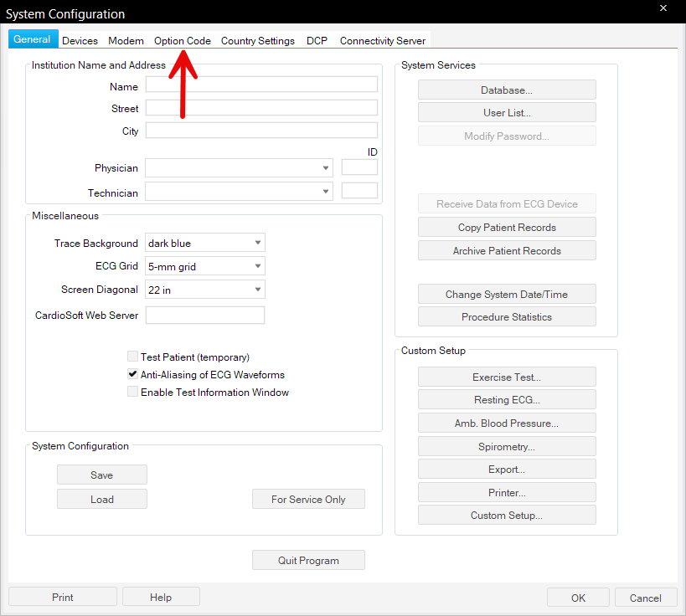This screenshot has height=616, width=686.
Task: Click the CardioSoft Web Server field
Action: coord(205,316)
